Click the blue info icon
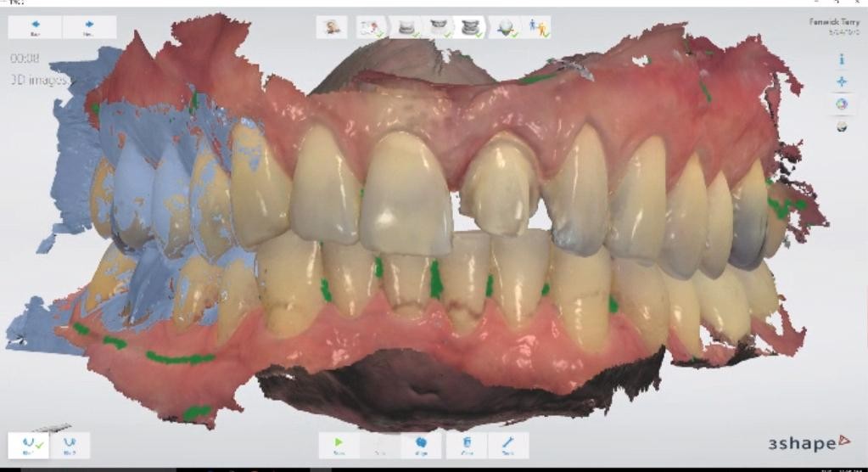The width and height of the screenshot is (868, 472). 842,59
